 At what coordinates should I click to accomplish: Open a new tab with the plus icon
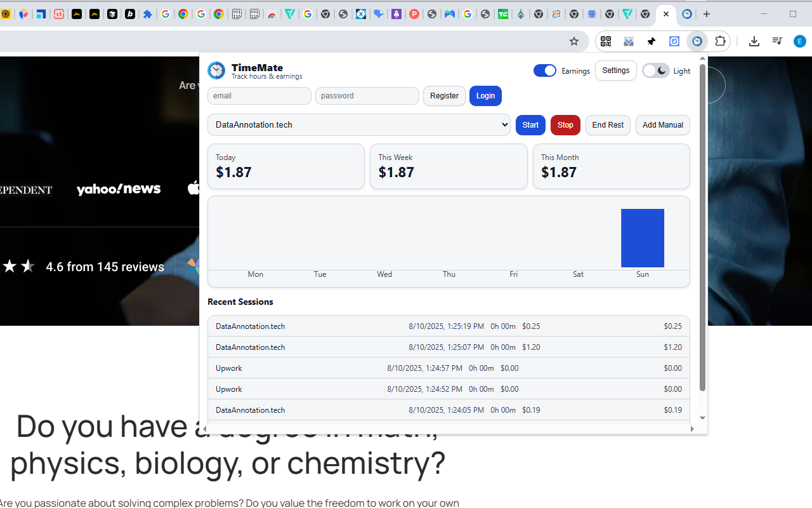pos(707,14)
